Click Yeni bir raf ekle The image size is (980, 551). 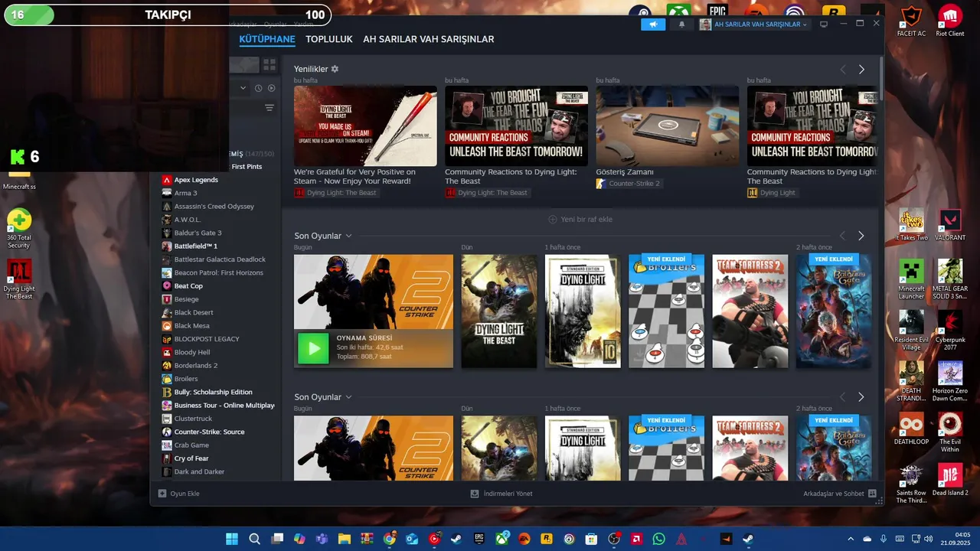pos(580,219)
